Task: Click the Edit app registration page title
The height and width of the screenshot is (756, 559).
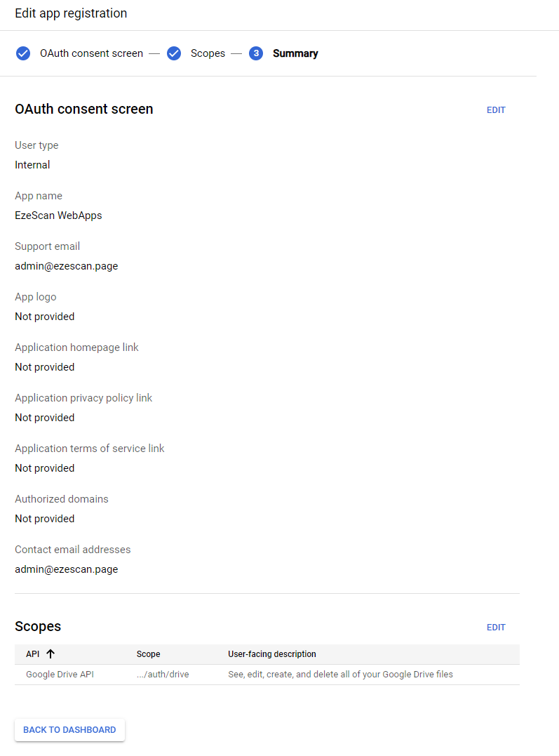Action: coord(71,13)
